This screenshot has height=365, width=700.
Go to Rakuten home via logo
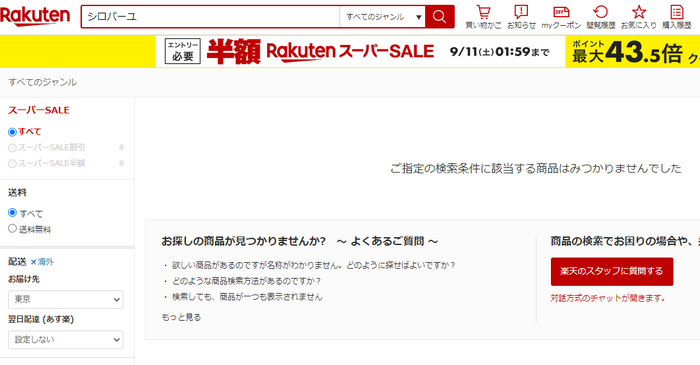click(x=35, y=16)
